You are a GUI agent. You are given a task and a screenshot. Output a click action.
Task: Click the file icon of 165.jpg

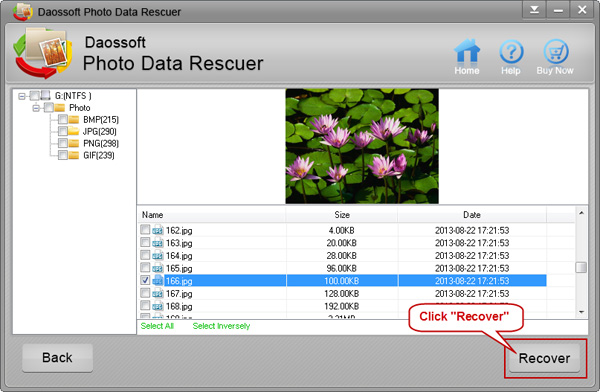(158, 268)
